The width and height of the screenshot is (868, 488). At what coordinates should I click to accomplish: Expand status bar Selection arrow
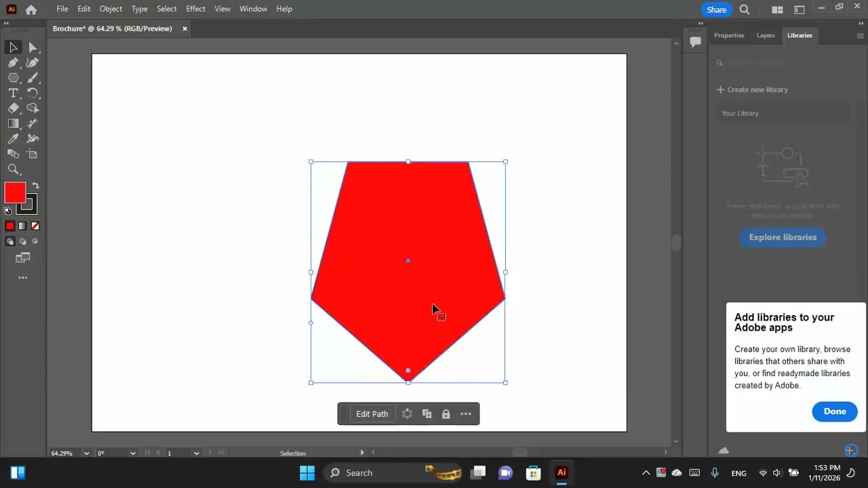tap(362, 453)
